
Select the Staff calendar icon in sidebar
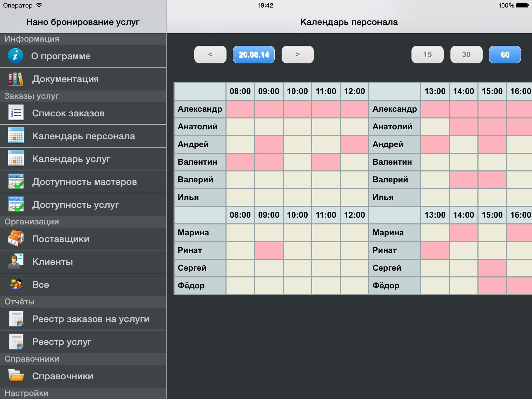[16, 136]
